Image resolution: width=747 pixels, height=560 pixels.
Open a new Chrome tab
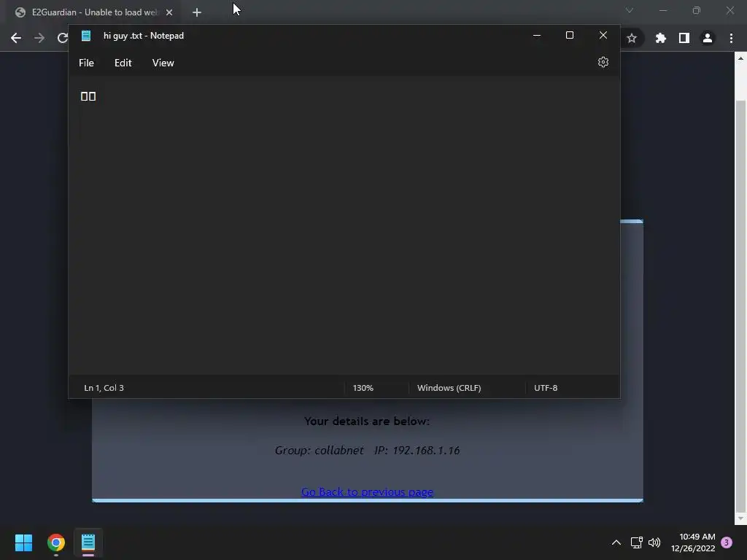(197, 12)
